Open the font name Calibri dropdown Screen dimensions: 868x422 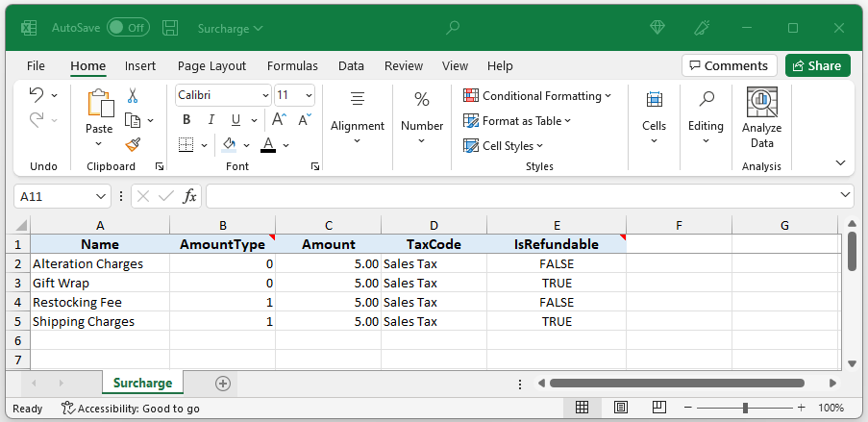(x=265, y=95)
